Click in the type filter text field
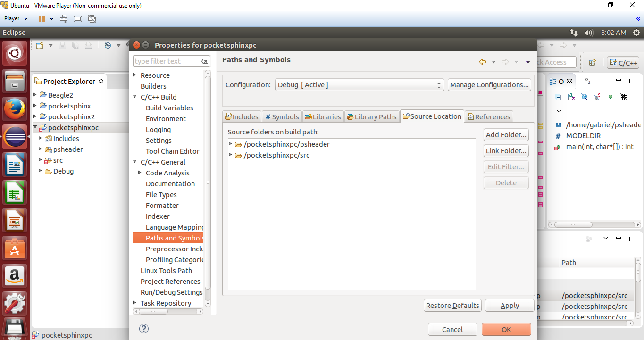The width and height of the screenshot is (644, 340). tap(167, 61)
